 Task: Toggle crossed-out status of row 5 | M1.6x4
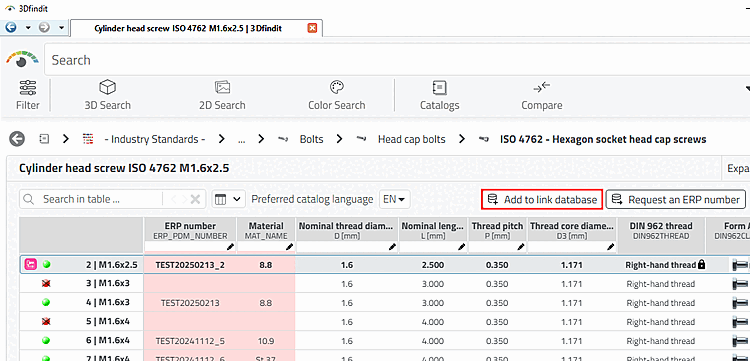click(46, 322)
